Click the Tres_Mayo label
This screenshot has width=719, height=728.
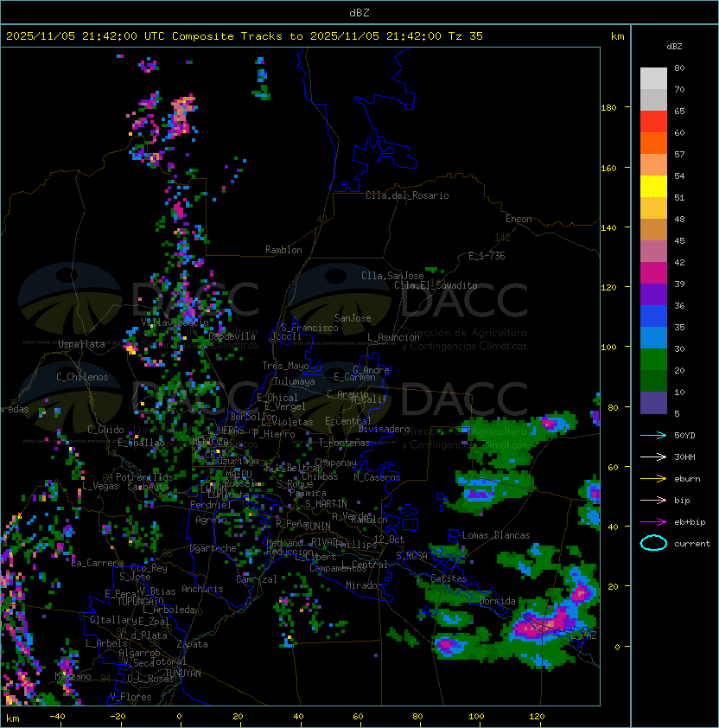285,366
